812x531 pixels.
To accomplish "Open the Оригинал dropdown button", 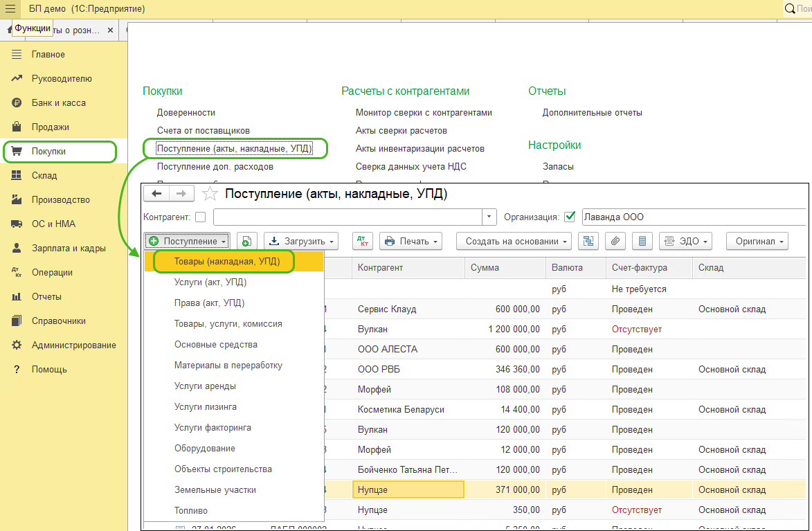I will [757, 242].
